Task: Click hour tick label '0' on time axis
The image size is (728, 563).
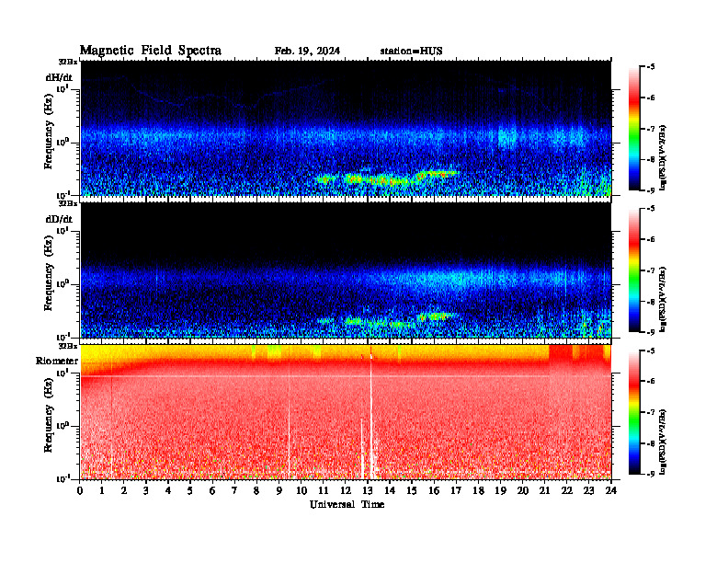Action: (80, 490)
